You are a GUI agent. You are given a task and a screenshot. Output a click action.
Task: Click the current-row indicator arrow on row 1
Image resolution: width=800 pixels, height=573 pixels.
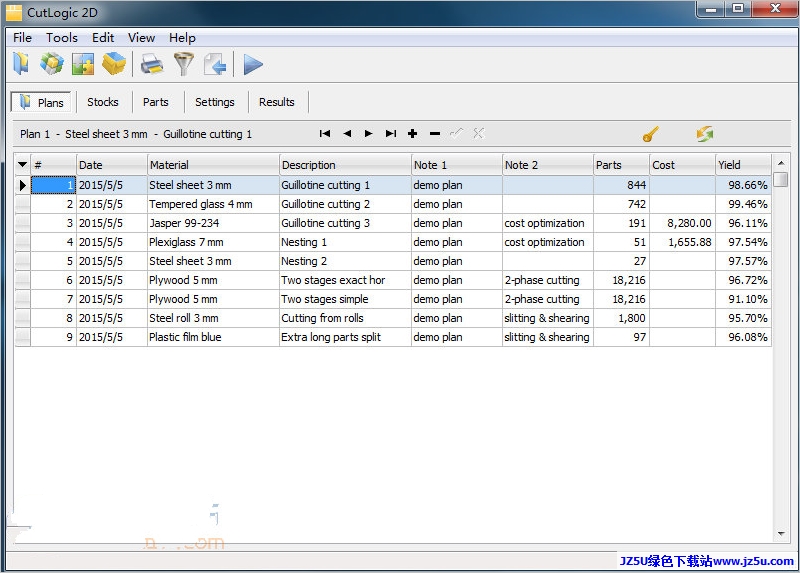22,185
